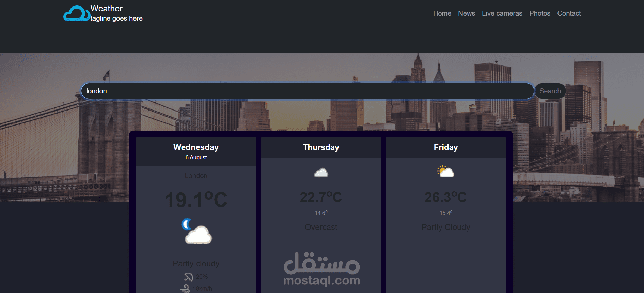This screenshot has width=644, height=293.
Task: Open the Photos navigation link
Action: click(x=540, y=13)
